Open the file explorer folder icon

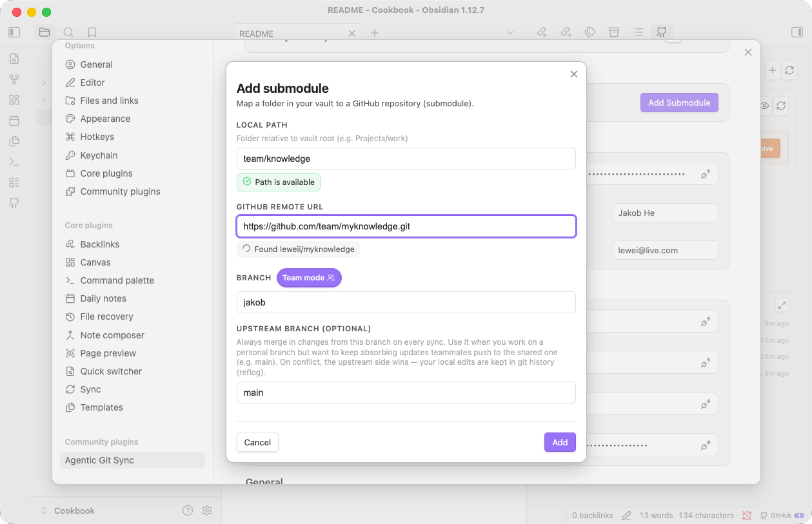(44, 32)
